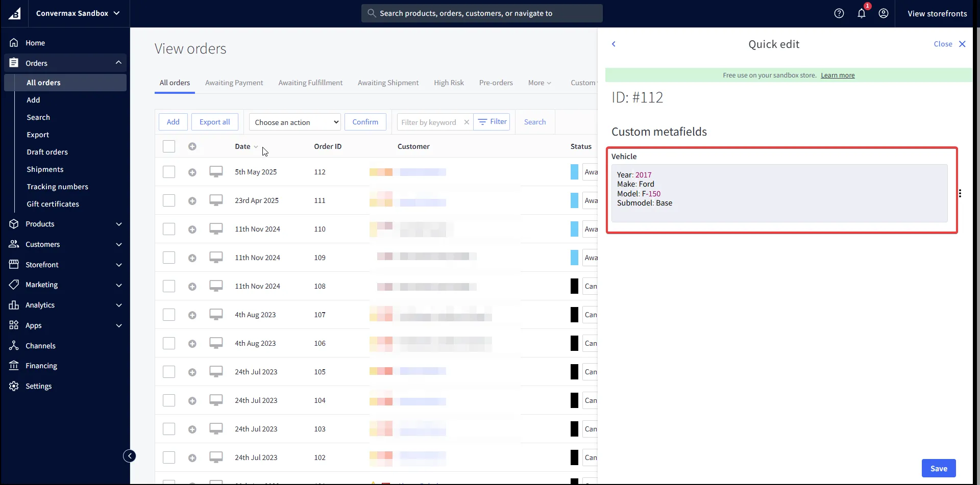
Task: Open the notifications bell icon
Action: coord(862,13)
